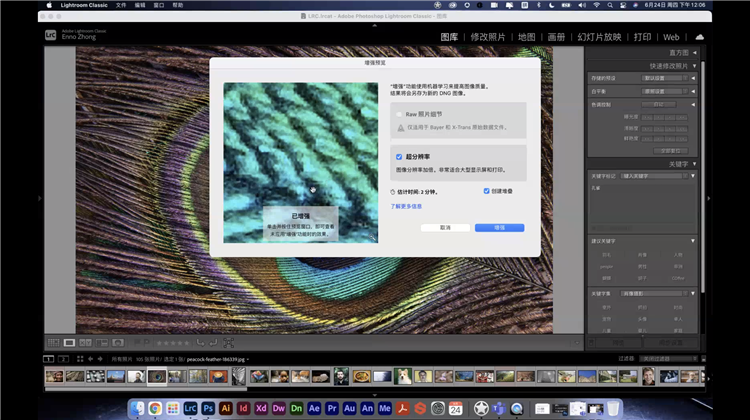This screenshot has height=420, width=750.
Task: Switch to 图库 module
Action: (449, 37)
